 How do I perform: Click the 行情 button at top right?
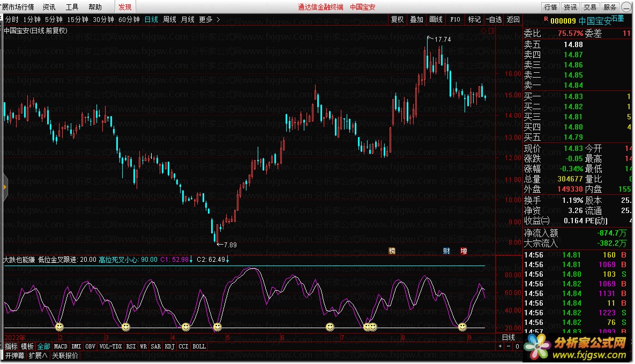click(551, 7)
